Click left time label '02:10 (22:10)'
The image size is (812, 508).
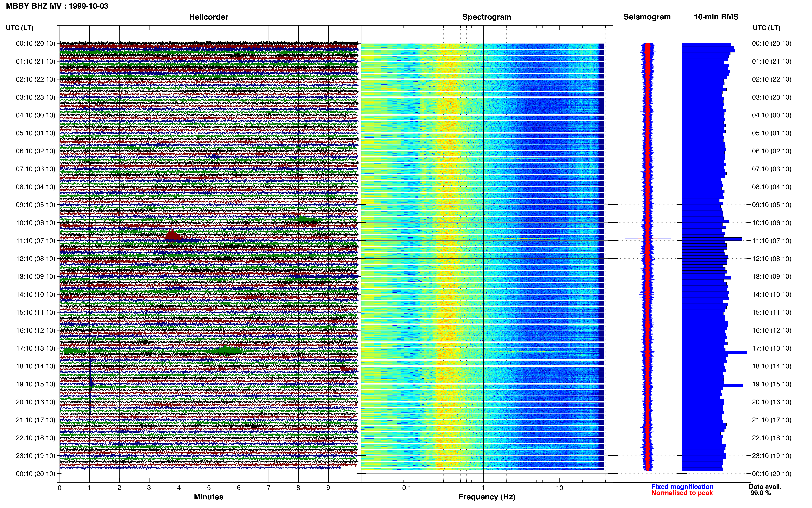pyautogui.click(x=36, y=79)
